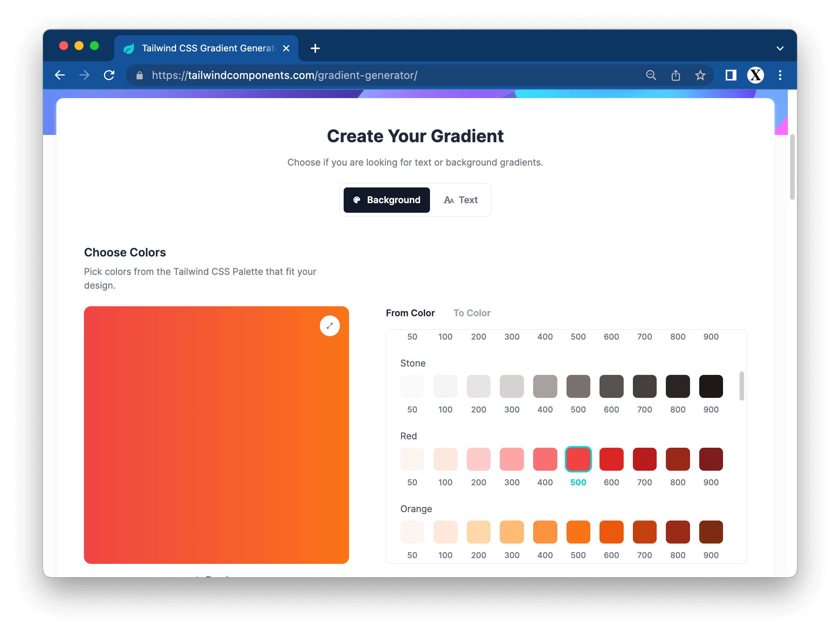The image size is (840, 634).
Task: Open the From Color tab
Action: tap(410, 313)
